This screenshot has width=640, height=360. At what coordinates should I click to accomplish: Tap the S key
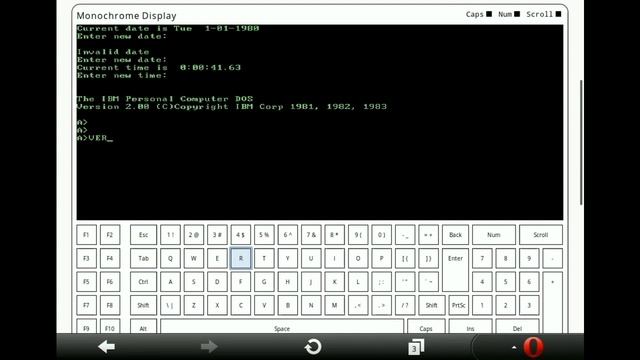coord(193,282)
